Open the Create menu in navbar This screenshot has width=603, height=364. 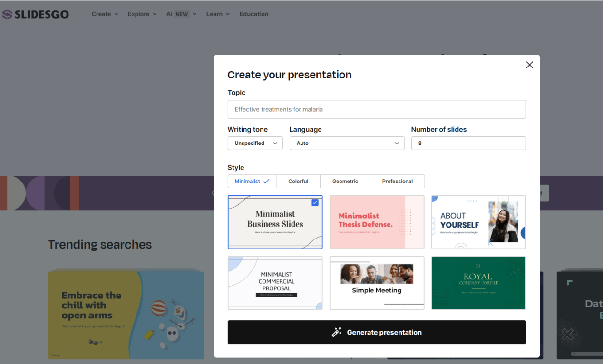point(105,14)
